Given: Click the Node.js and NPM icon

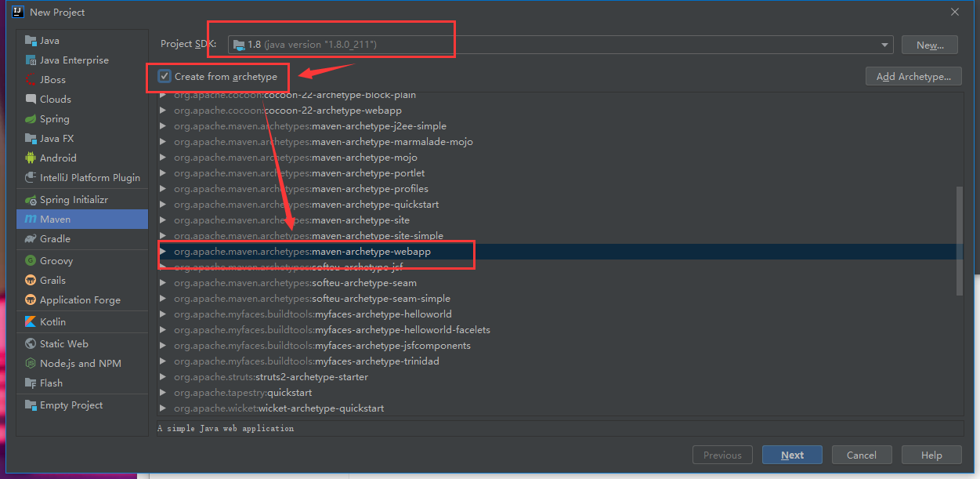Looking at the screenshot, I should [x=31, y=364].
